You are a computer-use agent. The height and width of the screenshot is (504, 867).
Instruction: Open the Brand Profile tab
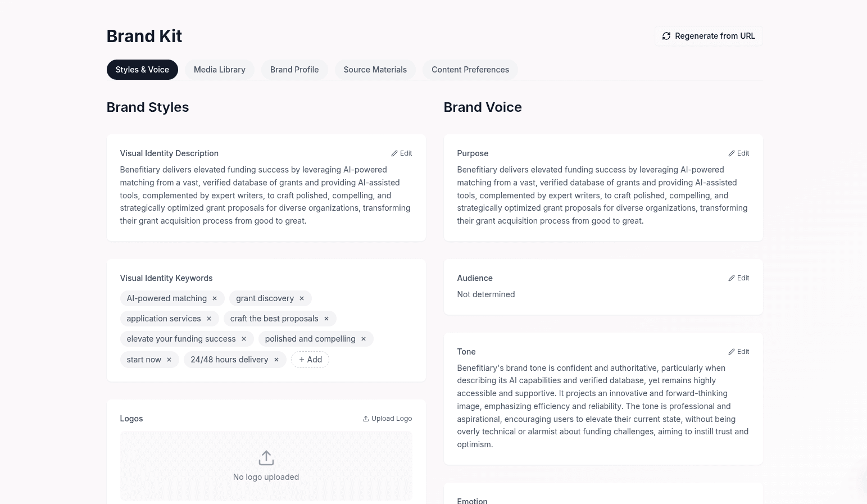point(294,69)
